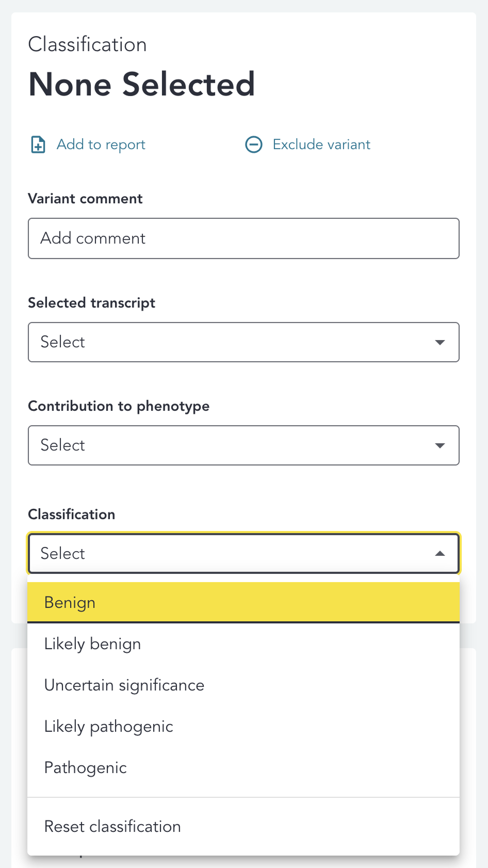Screen dimensions: 488x868
Task: Click the Exclude variant link text
Action: (x=321, y=144)
